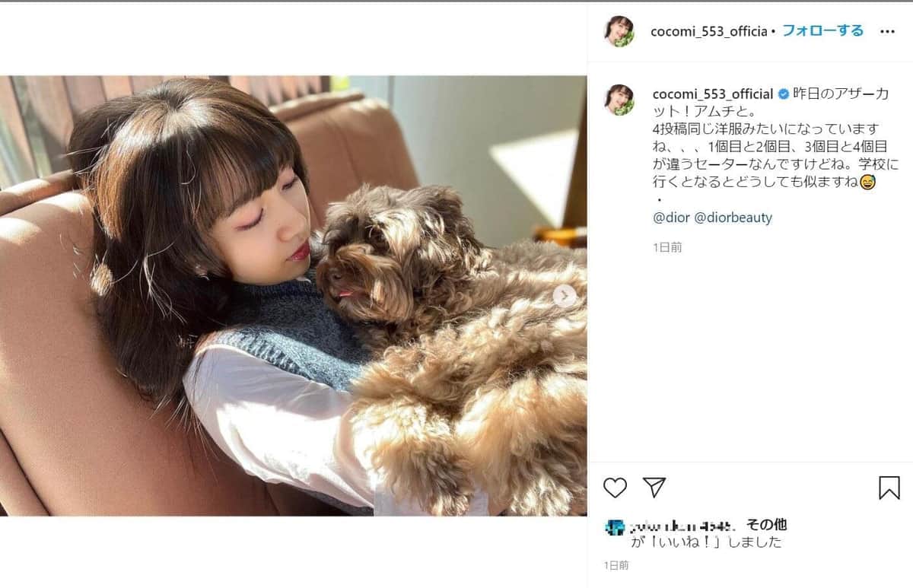The width and height of the screenshot is (913, 588).
Task: Open the small liker avatar beside likes text
Action: pos(615,527)
